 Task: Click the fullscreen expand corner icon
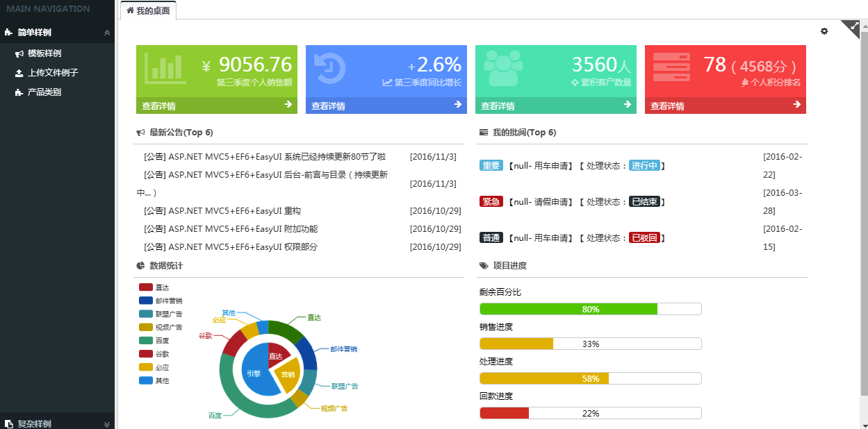pos(854,25)
